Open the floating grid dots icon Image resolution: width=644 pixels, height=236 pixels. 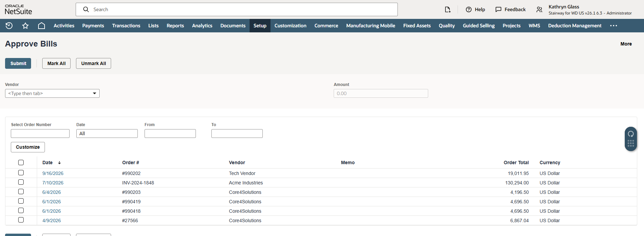pyautogui.click(x=631, y=143)
